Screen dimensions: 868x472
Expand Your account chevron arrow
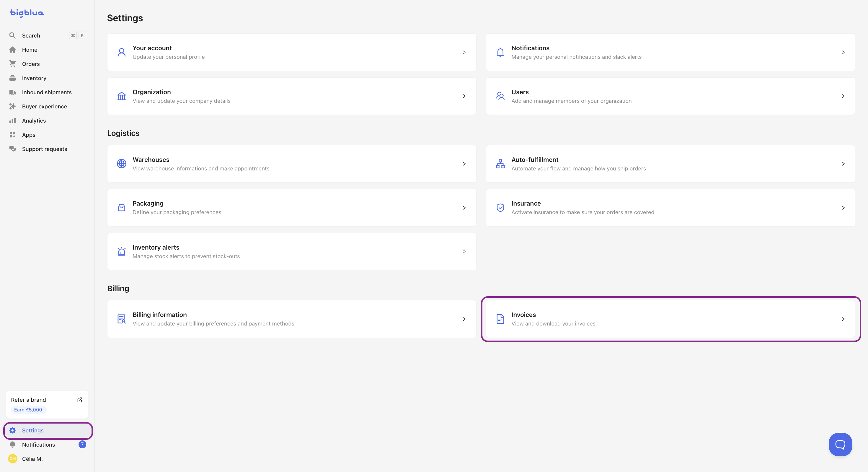pyautogui.click(x=464, y=52)
